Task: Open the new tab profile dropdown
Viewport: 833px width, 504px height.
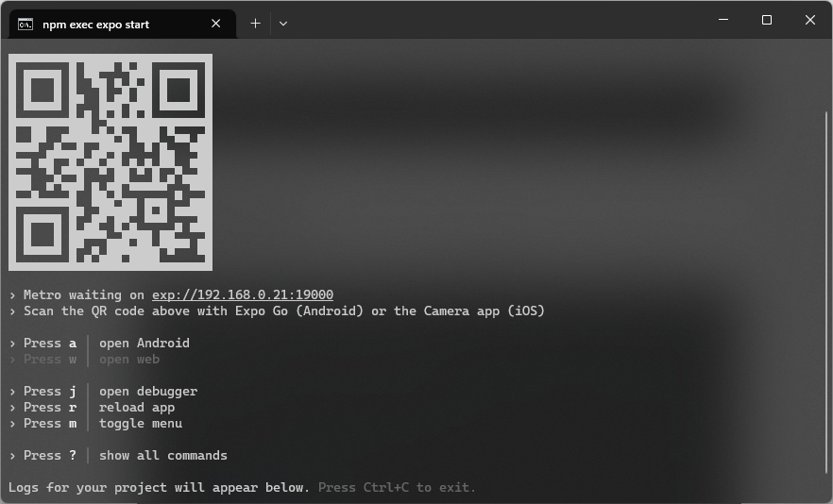Action: 283,24
